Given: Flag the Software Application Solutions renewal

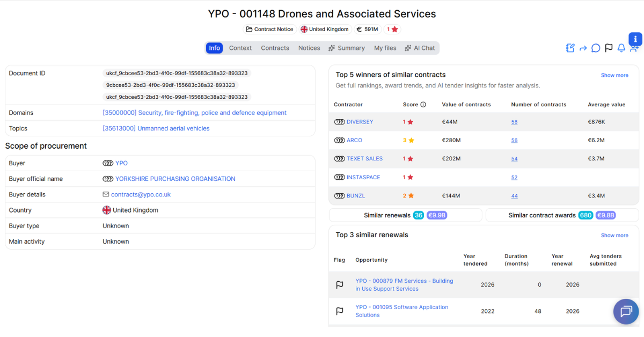Looking at the screenshot, I should point(340,311).
